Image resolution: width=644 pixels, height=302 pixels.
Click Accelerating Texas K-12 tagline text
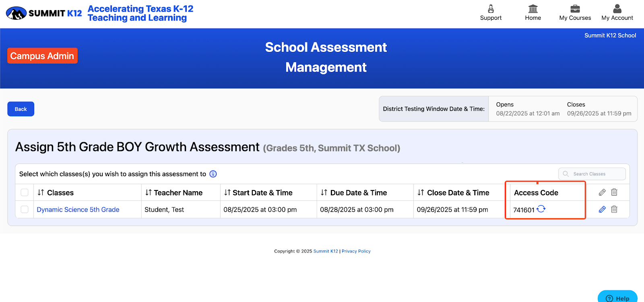[140, 13]
